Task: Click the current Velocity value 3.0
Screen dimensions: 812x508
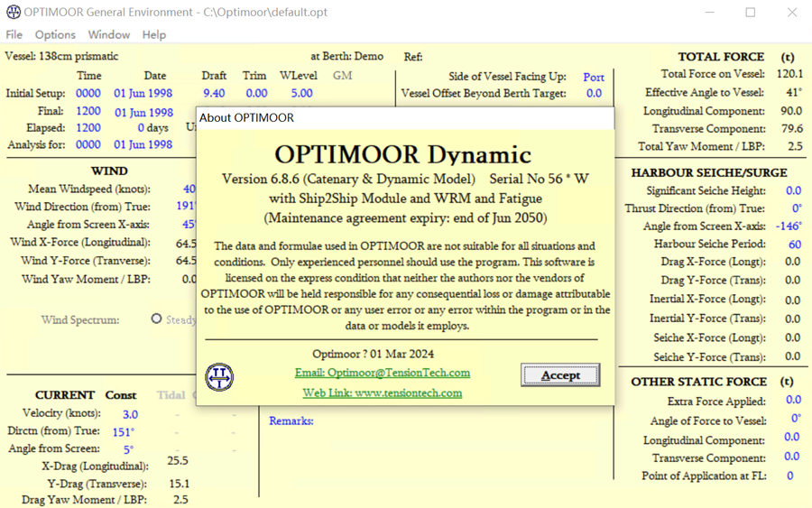Action: click(x=130, y=414)
